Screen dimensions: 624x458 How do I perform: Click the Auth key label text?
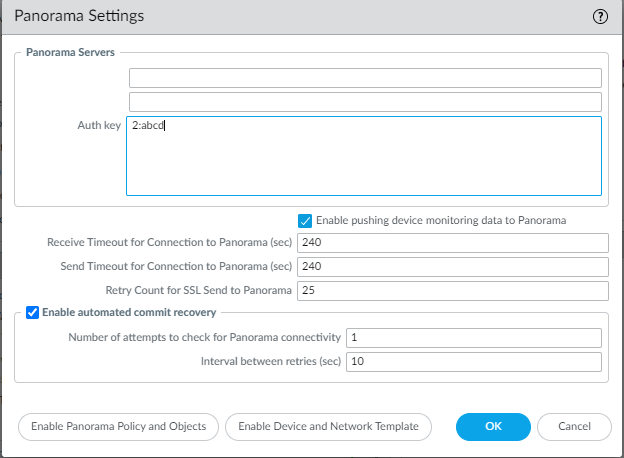(x=98, y=126)
